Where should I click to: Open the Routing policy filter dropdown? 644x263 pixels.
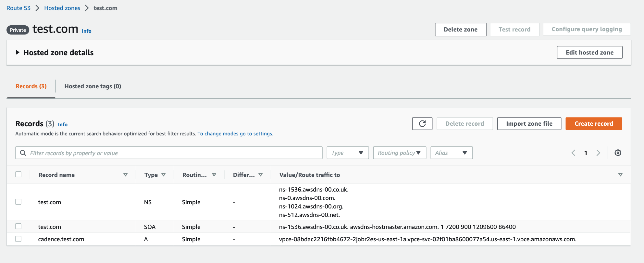click(x=399, y=153)
